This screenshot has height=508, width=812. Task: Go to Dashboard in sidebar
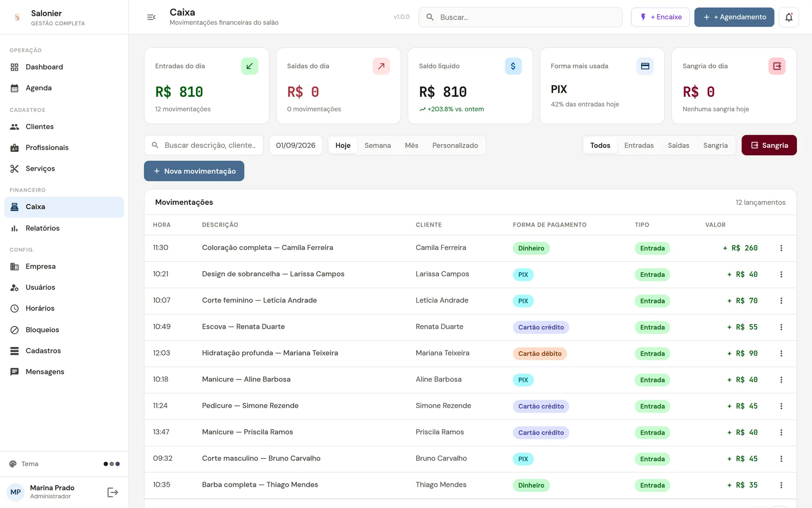tap(64, 67)
